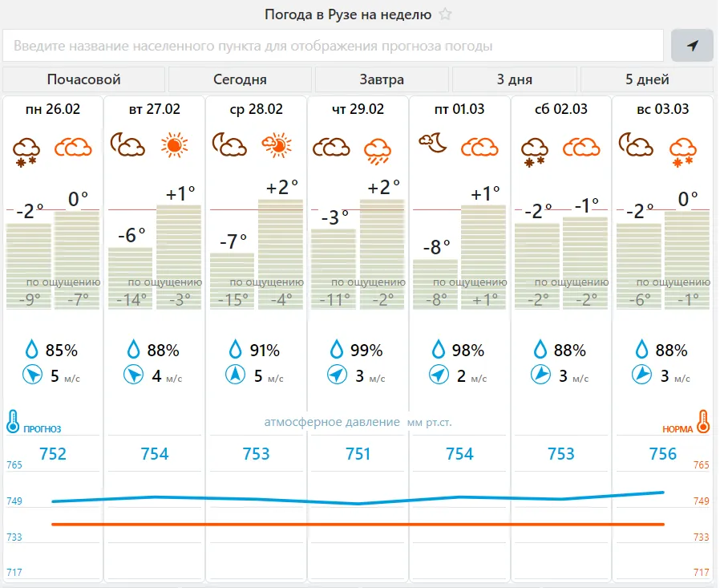Screen dimensions: 720x588
Task: Click the snow cloud icon for Sunday 03.03
Action: [682, 148]
